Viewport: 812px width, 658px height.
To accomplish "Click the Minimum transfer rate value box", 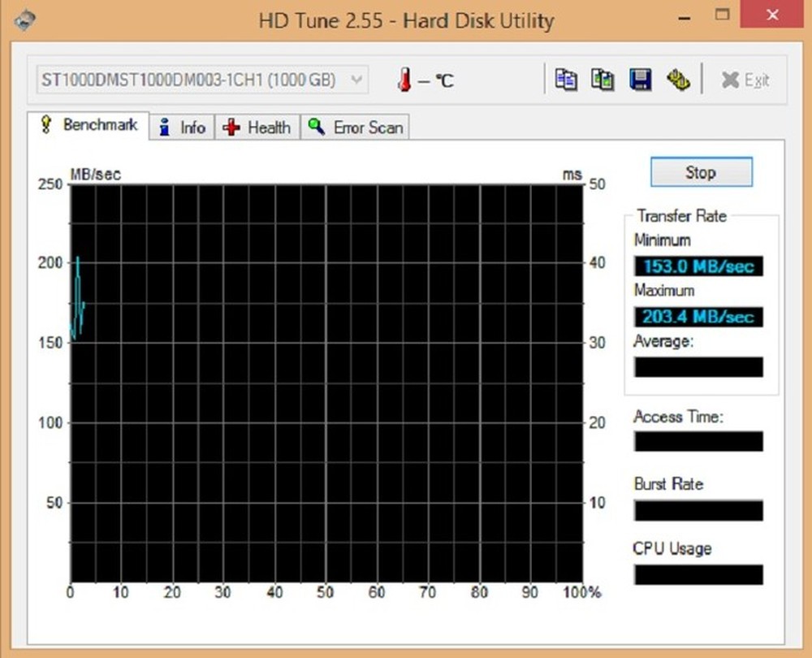I will 698,266.
